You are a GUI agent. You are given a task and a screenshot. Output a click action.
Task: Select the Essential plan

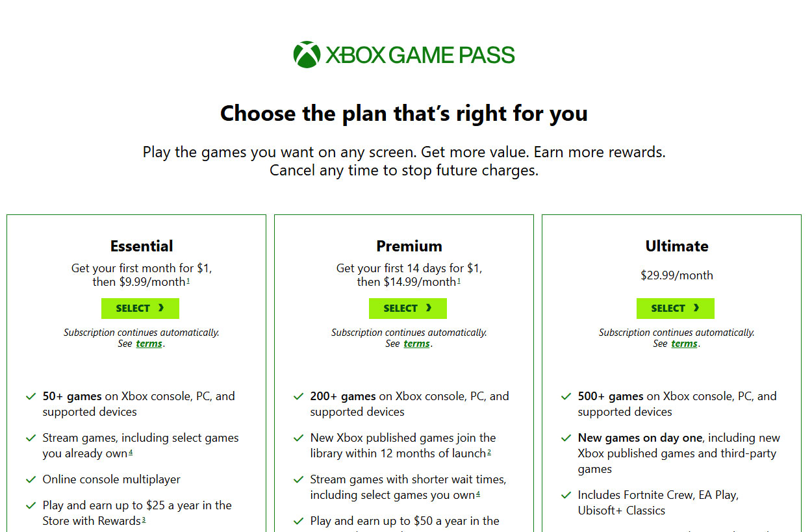click(x=140, y=308)
